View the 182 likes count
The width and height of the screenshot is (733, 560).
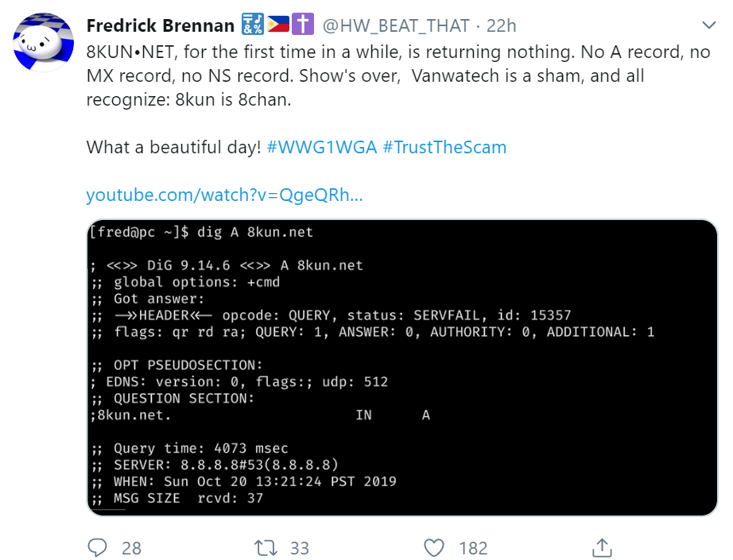(x=473, y=548)
